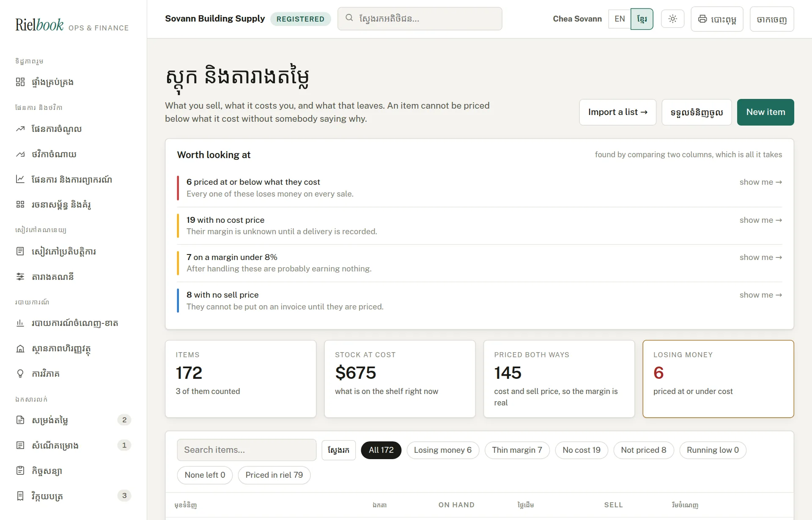Open the chart of accounts sliders icon
This screenshot has height=520, width=812.
pos(20,276)
